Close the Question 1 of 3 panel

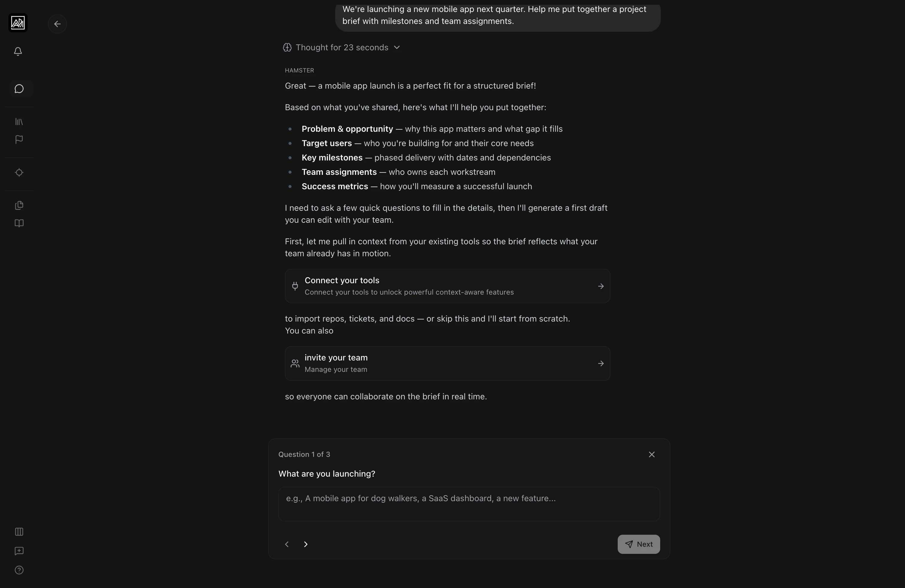click(652, 454)
